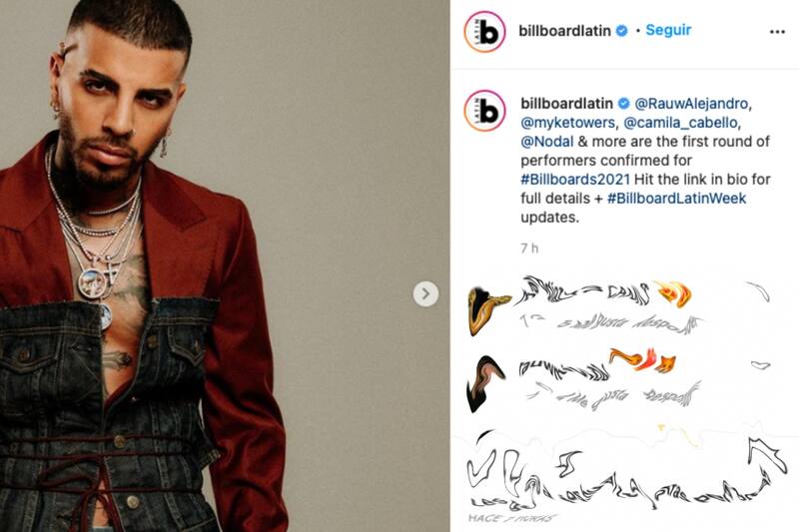
Task: Open the @RauwAlejandro mention
Action: click(691, 104)
